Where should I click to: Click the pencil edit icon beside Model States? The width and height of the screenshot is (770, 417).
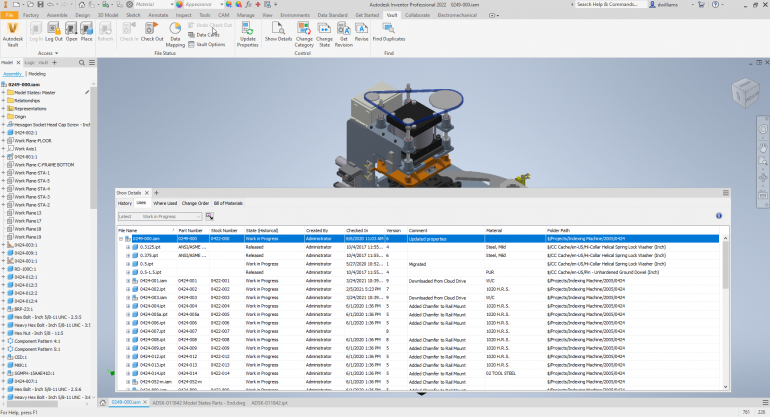(x=87, y=92)
